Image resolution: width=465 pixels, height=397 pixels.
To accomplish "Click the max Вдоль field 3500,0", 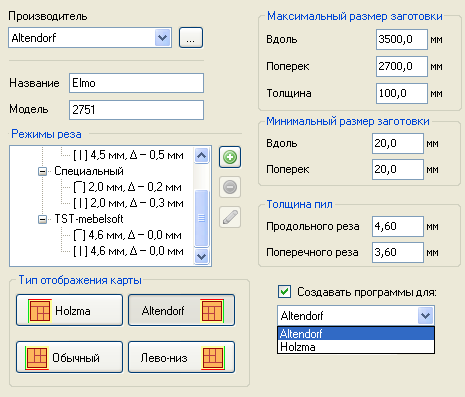I will (x=402, y=39).
